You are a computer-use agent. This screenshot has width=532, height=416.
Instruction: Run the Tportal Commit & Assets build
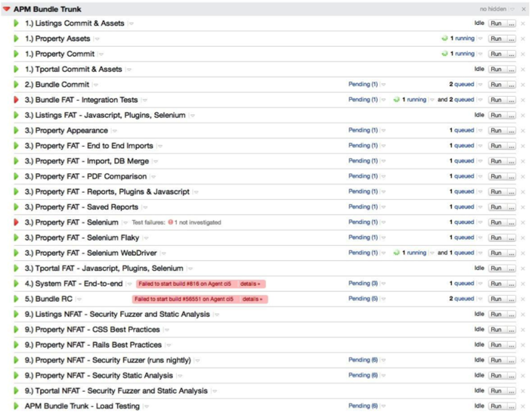[496, 70]
